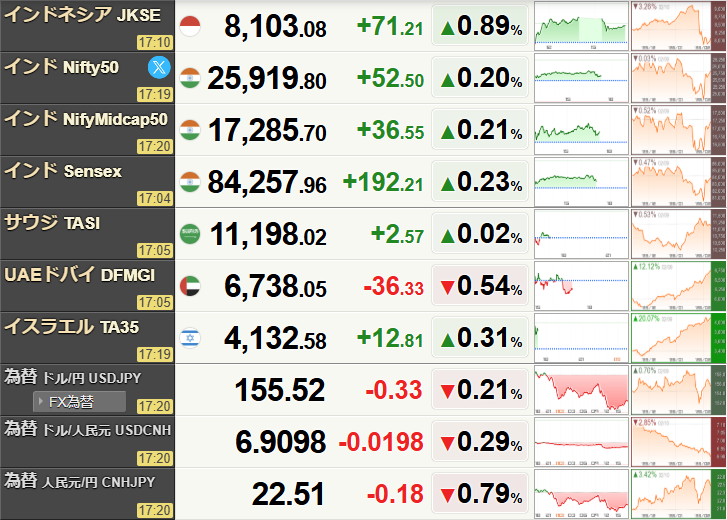Open Nifty50 intraday chart thumbnail
The height and width of the screenshot is (520, 727).
pyautogui.click(x=581, y=78)
